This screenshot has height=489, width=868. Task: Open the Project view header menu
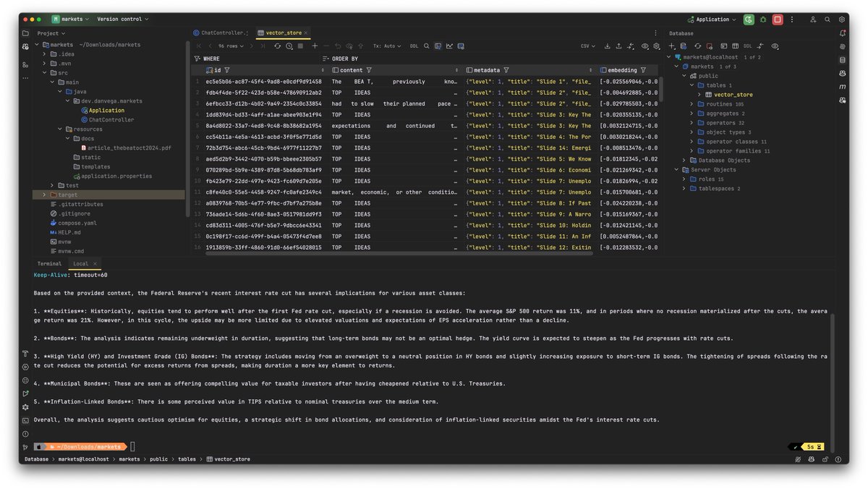(51, 33)
